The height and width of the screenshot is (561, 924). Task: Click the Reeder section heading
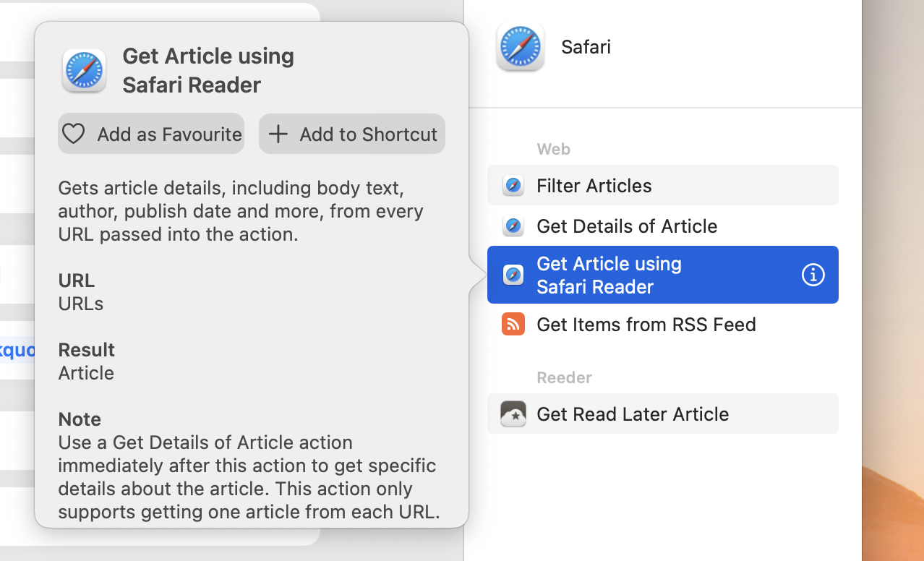[x=565, y=377]
